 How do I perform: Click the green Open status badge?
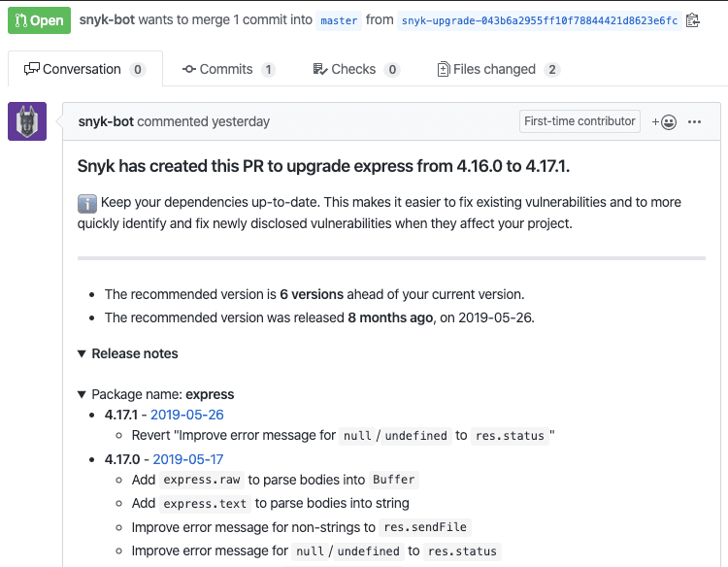coord(39,20)
